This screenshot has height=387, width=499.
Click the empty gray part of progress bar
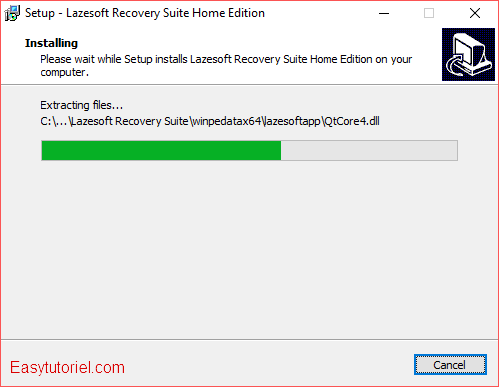369,151
